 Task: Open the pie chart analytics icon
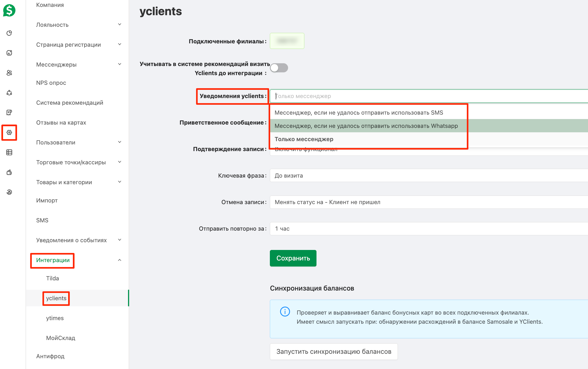coord(9,33)
